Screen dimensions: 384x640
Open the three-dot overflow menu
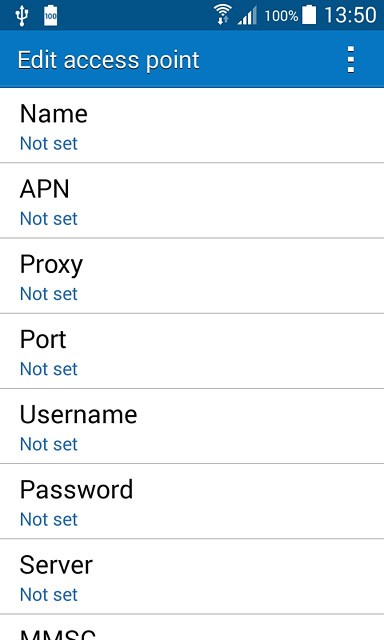[351, 60]
